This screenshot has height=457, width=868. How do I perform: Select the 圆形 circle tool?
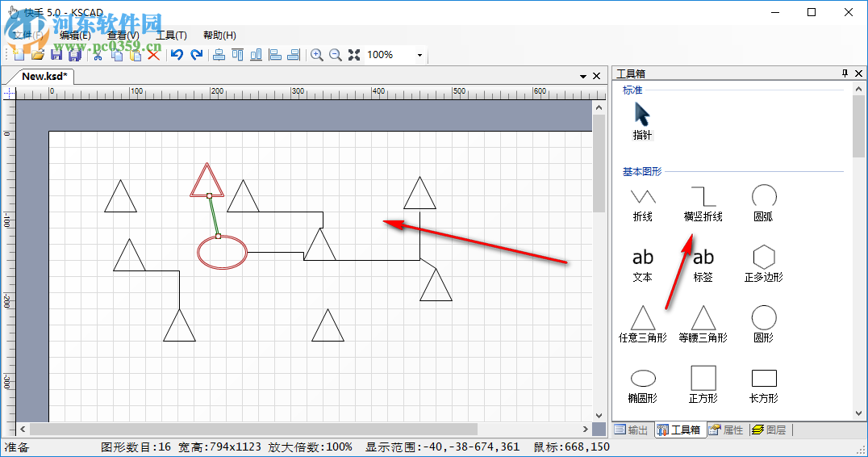[x=763, y=324]
